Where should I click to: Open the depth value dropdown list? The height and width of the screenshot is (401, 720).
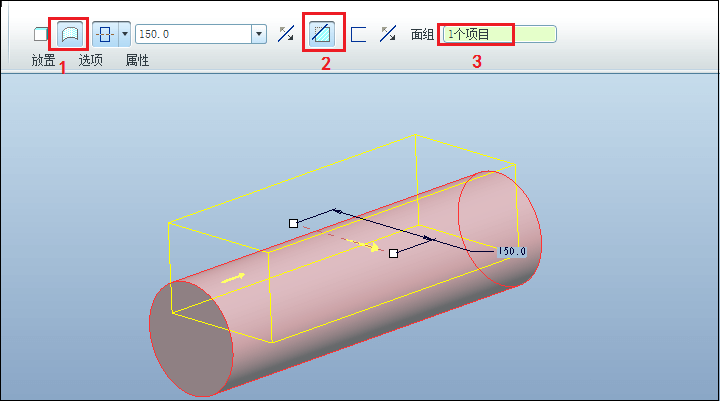pos(259,34)
